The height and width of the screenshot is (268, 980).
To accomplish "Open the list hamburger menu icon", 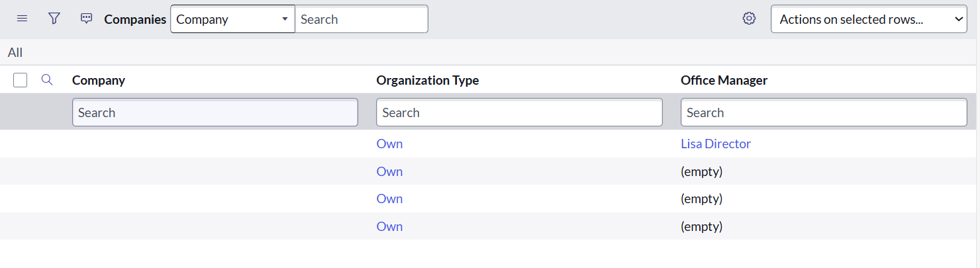I will click(x=22, y=19).
